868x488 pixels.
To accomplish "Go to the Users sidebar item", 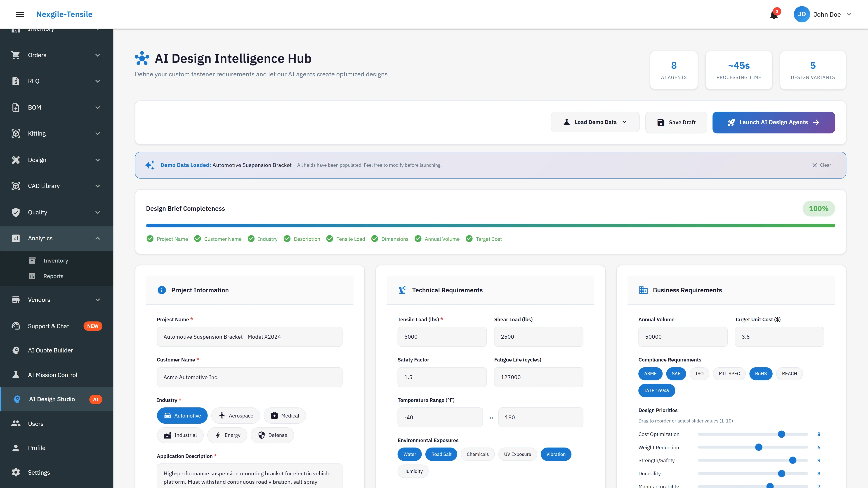I will [x=36, y=424].
